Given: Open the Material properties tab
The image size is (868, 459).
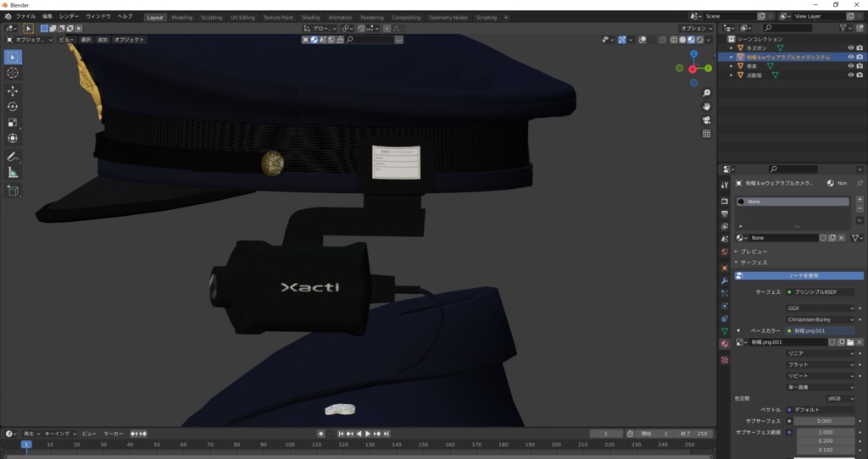Looking at the screenshot, I should (725, 344).
